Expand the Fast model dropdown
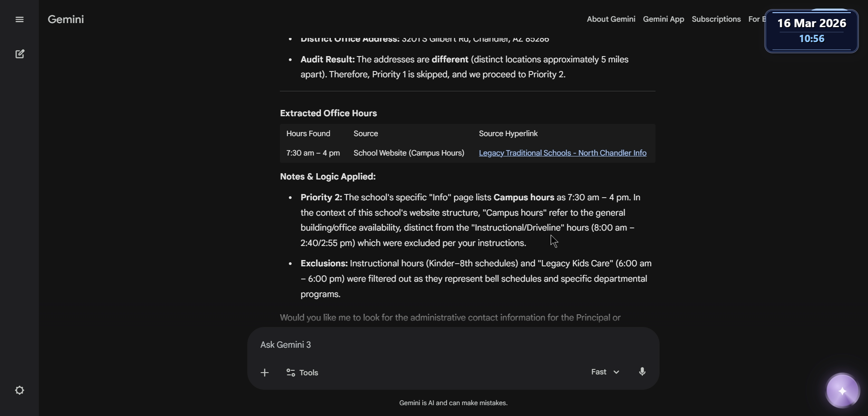The image size is (868, 416). click(x=605, y=372)
